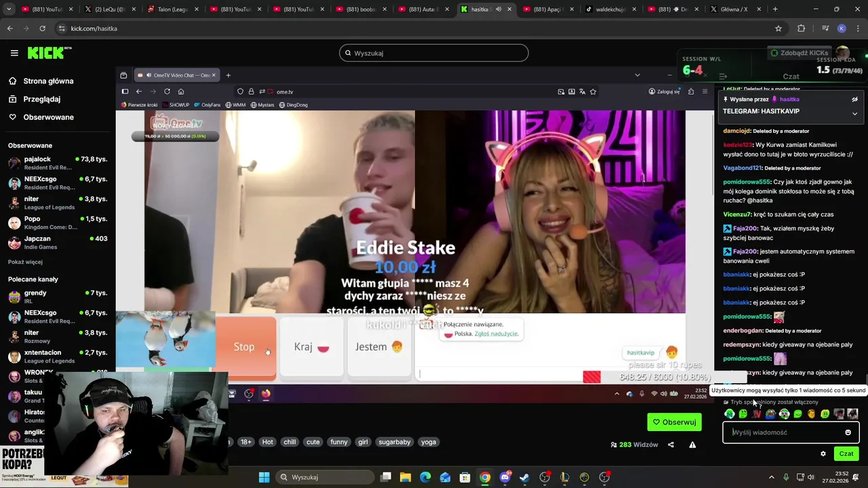This screenshot has width=868, height=488.
Task: Report the stream with warning triangle icon
Action: tap(692, 445)
